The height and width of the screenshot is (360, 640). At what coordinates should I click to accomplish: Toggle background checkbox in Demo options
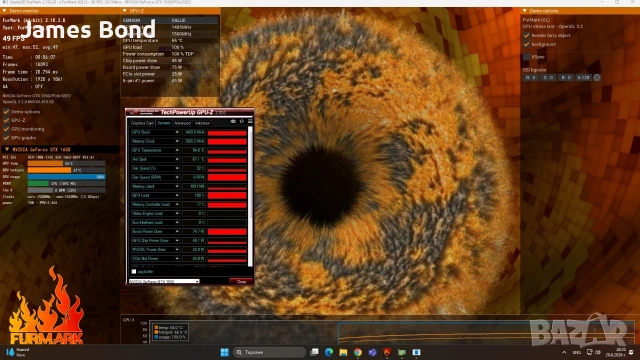(x=527, y=44)
